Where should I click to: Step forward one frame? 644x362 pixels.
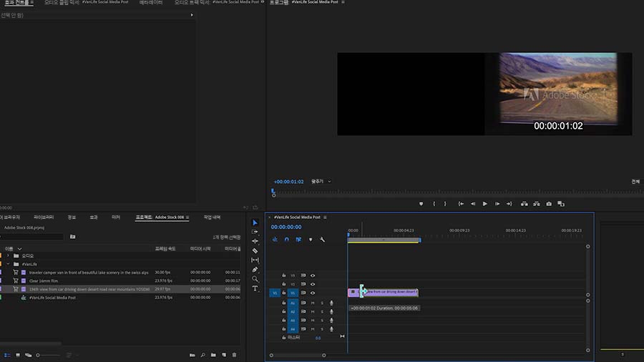[497, 204]
